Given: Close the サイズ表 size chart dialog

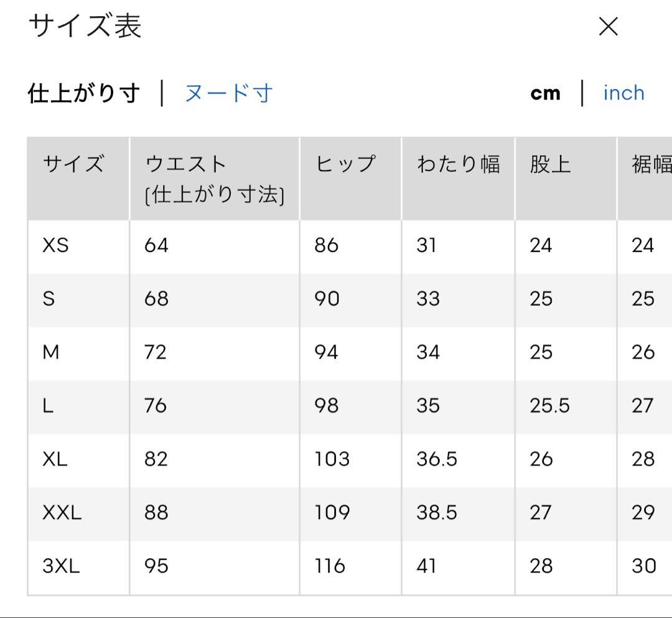Looking at the screenshot, I should 608,27.
